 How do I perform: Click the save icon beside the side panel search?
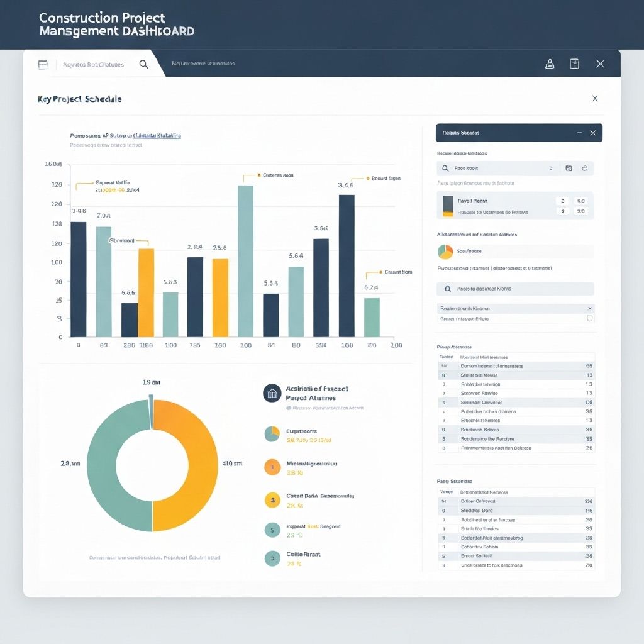[x=569, y=169]
